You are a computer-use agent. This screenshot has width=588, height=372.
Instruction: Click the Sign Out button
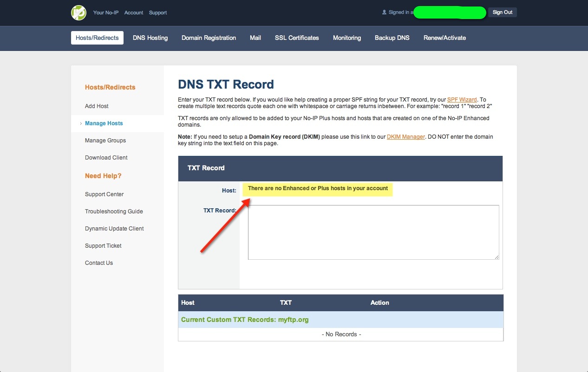click(x=503, y=13)
